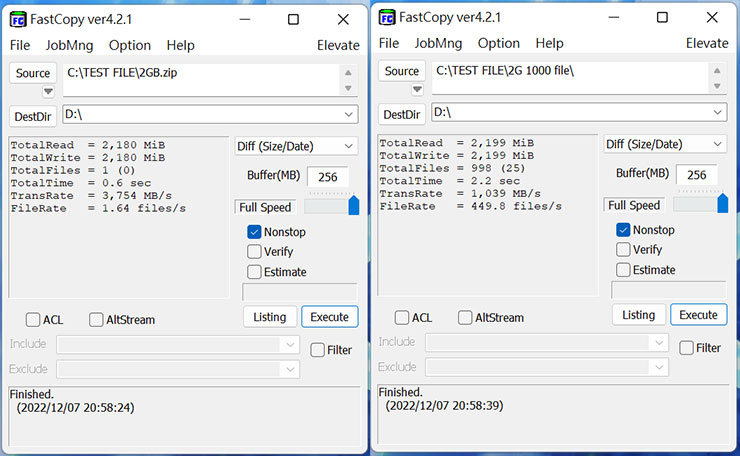The height and width of the screenshot is (456, 740).
Task: Minimize the right FastCopy window
Action: click(x=614, y=17)
